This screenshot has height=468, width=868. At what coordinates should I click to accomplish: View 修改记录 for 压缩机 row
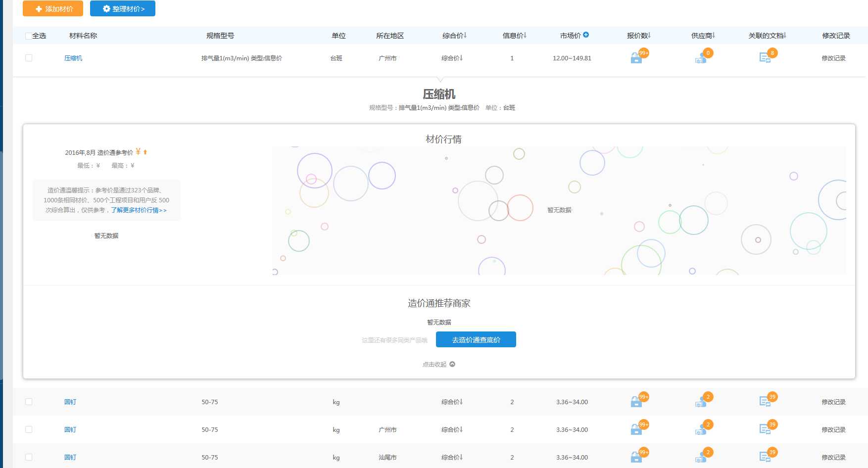[834, 58]
